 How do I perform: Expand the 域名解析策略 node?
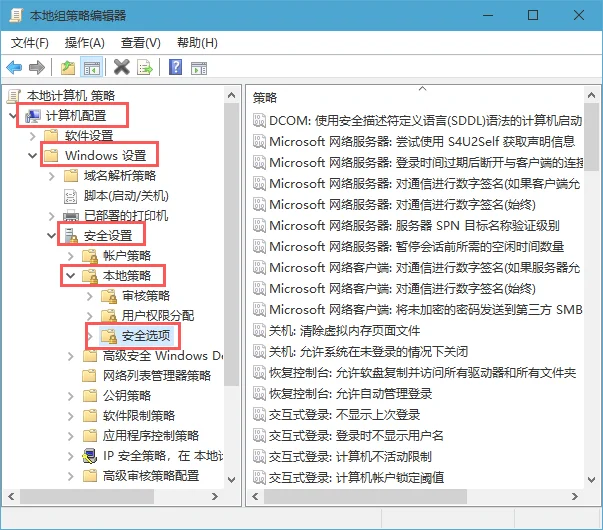[x=52, y=176]
